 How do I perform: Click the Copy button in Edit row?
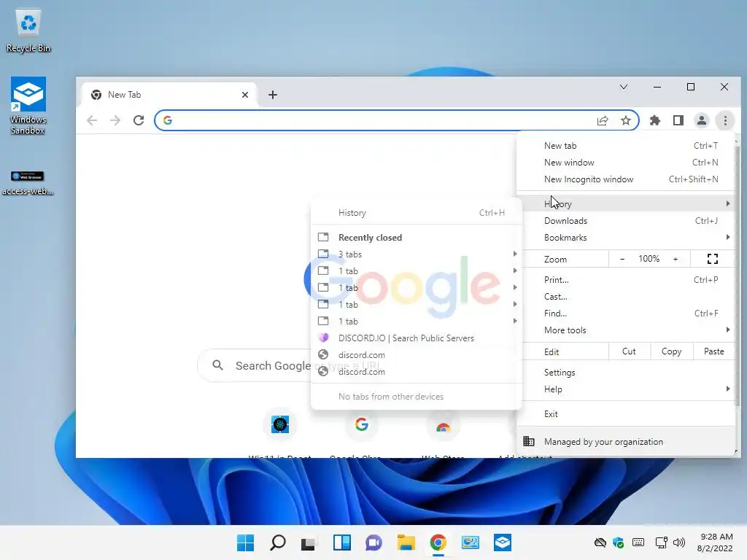pyautogui.click(x=671, y=351)
